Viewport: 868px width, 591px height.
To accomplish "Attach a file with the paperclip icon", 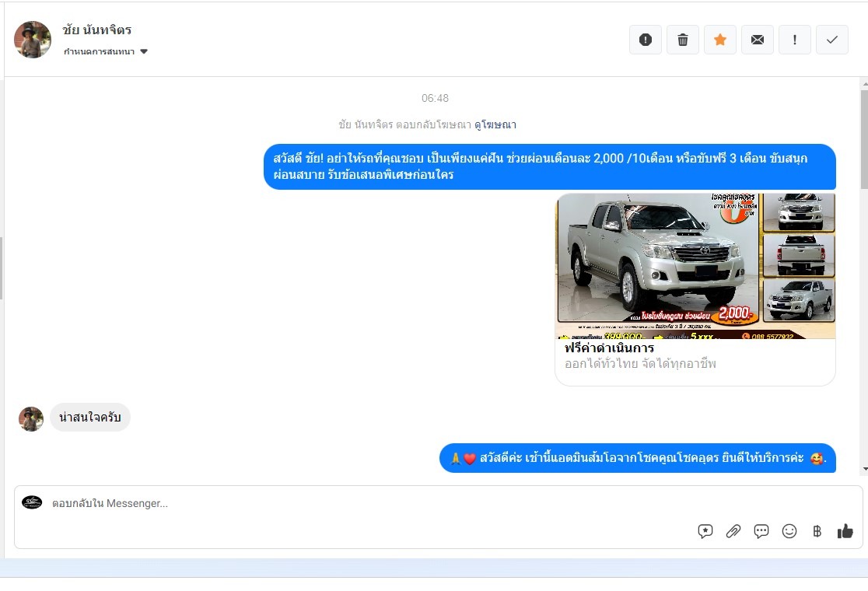I will 733,531.
